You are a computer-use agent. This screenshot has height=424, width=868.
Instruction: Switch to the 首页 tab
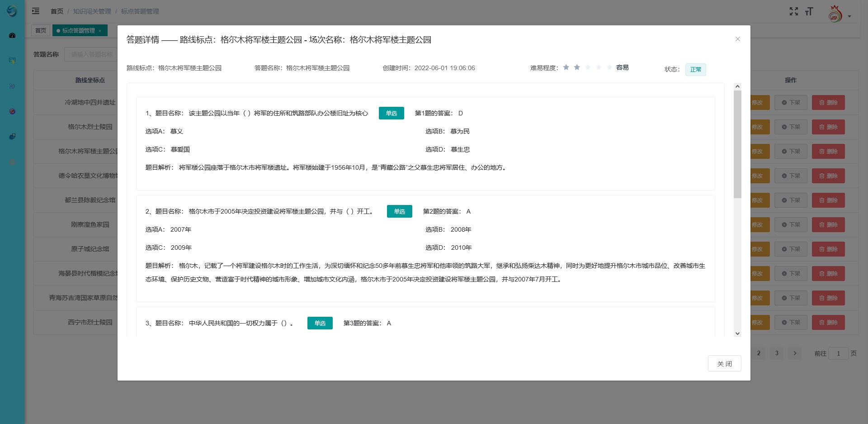coord(41,31)
